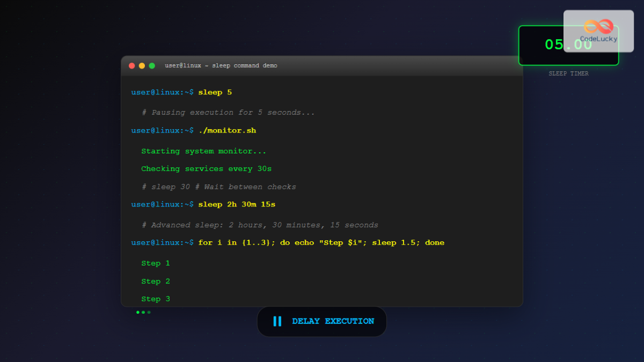Toggle the yellow window button
Image resolution: width=644 pixels, height=362 pixels.
[142, 65]
